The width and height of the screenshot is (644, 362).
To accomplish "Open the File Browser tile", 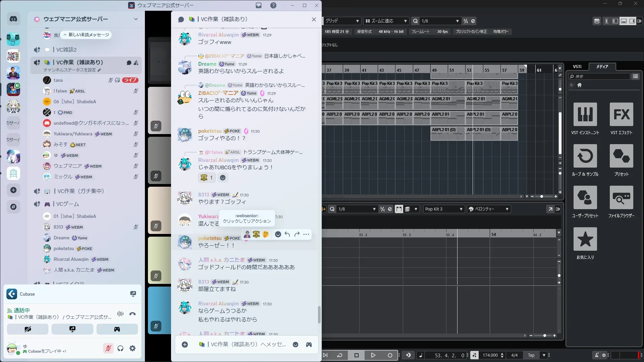I will click(x=621, y=198).
